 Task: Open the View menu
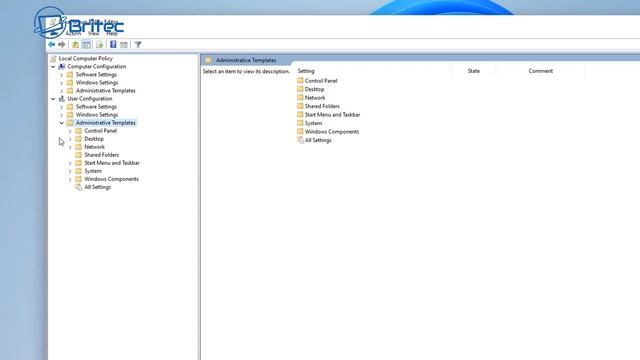(94, 33)
